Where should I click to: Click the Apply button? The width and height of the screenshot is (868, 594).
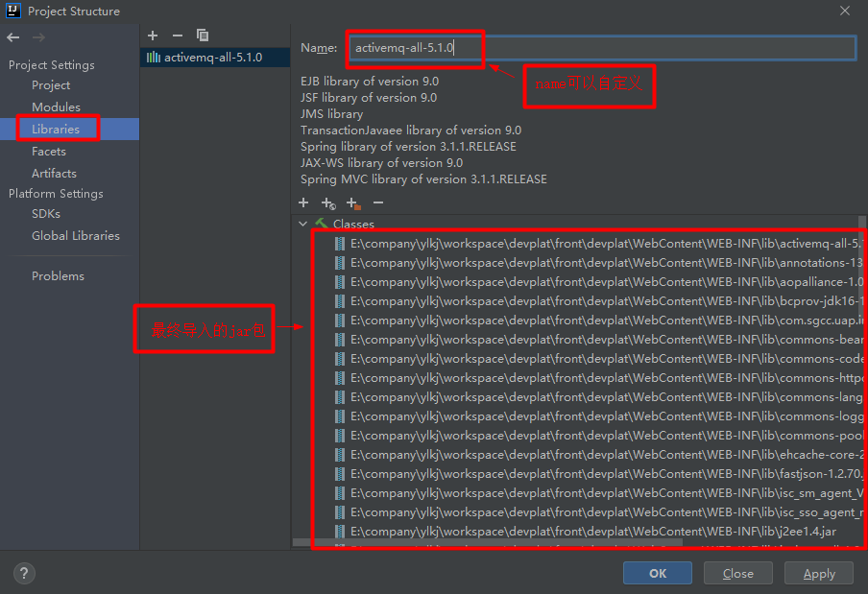pos(819,574)
